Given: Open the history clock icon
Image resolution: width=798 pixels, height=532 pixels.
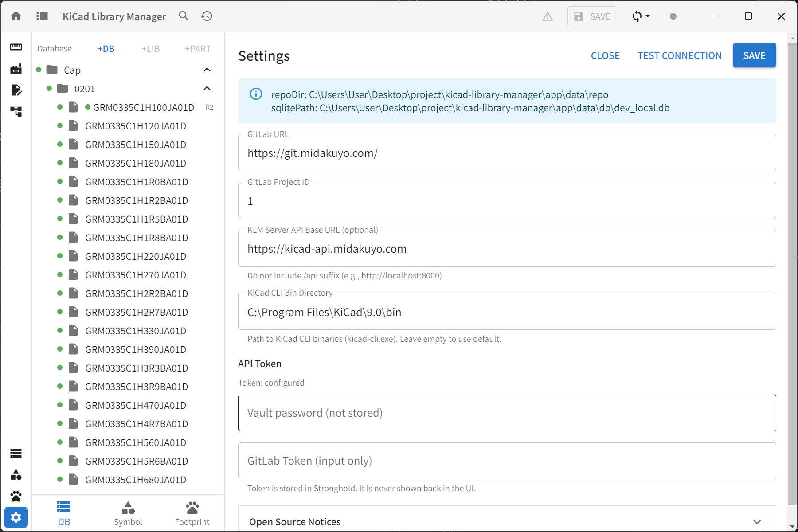Looking at the screenshot, I should click(207, 16).
